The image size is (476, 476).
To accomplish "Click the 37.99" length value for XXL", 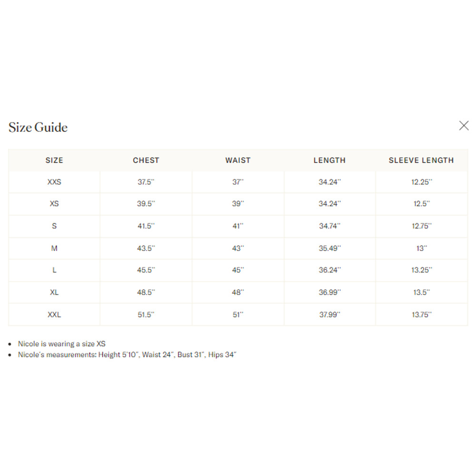I will [x=330, y=315].
